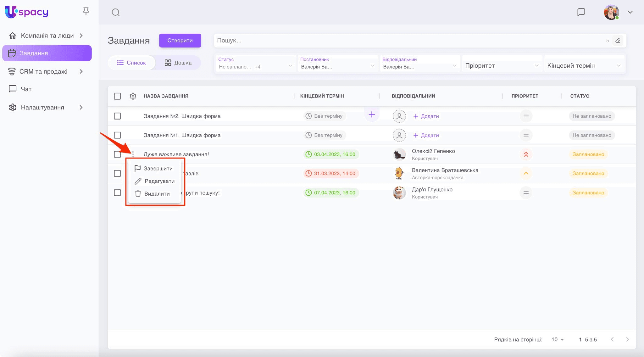Click the Пошук search input field
Image resolution: width=644 pixels, height=357 pixels.
click(409, 41)
